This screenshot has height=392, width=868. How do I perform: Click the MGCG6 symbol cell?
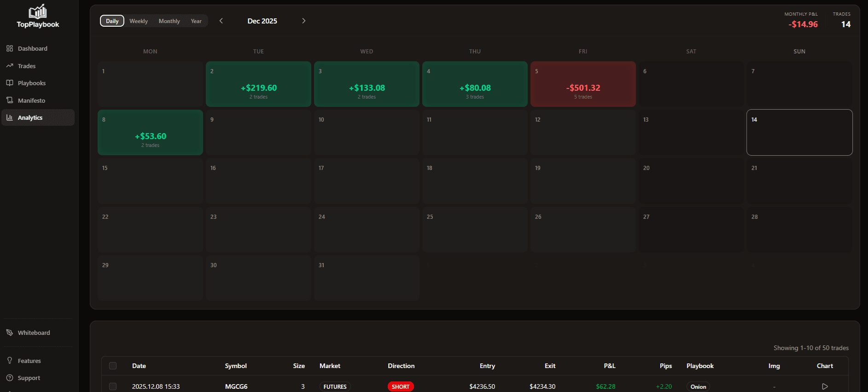pos(236,386)
